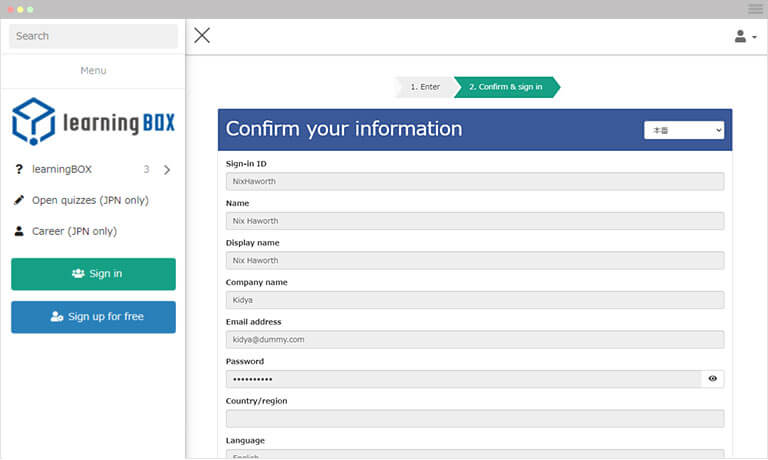Click the Sign-in ID field
The image size is (768, 460).
pyautogui.click(x=475, y=181)
